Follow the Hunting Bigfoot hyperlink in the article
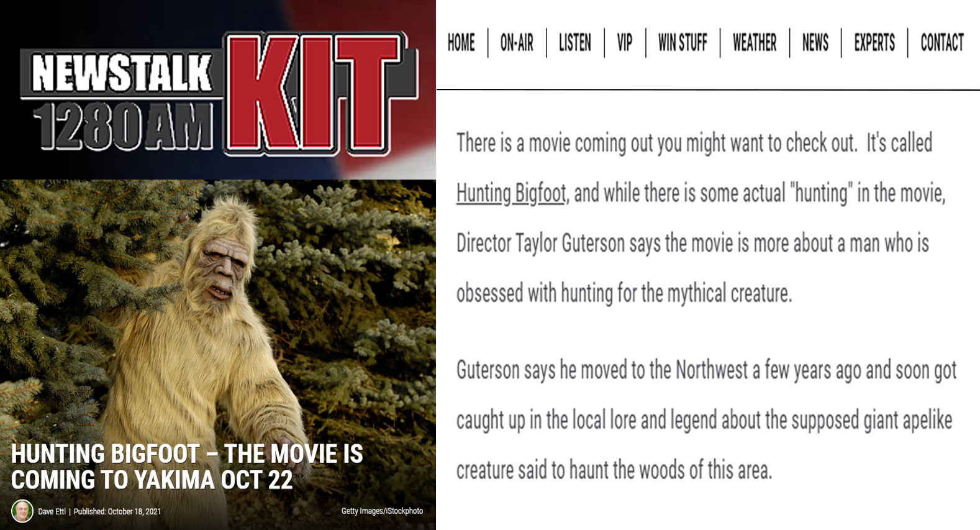This screenshot has height=530, width=980. tap(511, 193)
